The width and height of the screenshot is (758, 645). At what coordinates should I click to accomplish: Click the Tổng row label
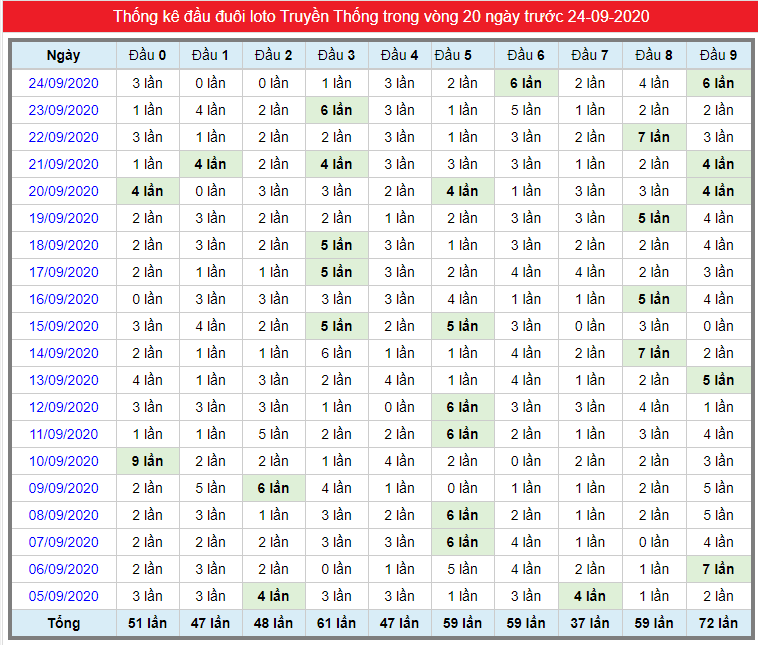coord(63,623)
